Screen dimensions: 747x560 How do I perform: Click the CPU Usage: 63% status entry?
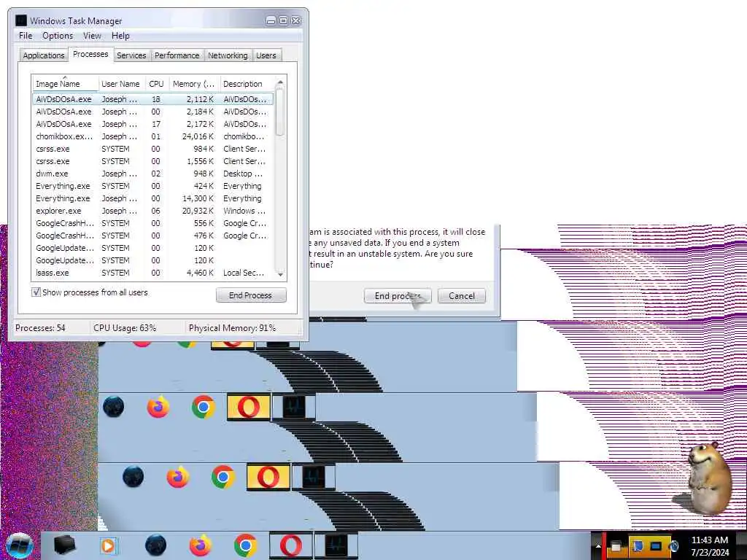pyautogui.click(x=125, y=328)
